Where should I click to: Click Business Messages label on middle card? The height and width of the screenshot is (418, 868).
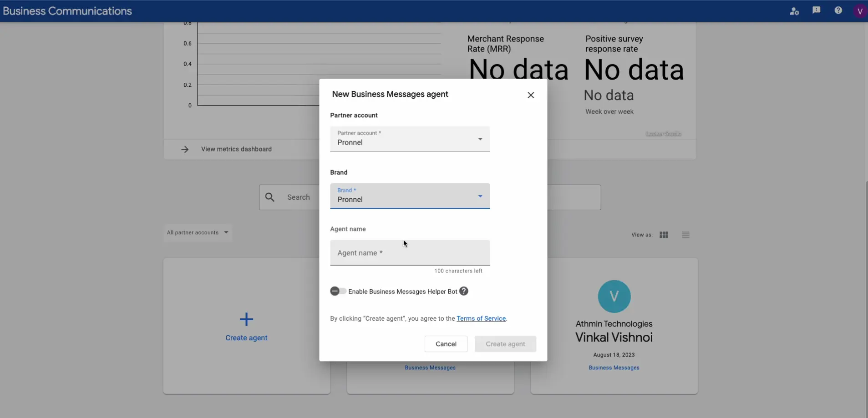point(430,368)
